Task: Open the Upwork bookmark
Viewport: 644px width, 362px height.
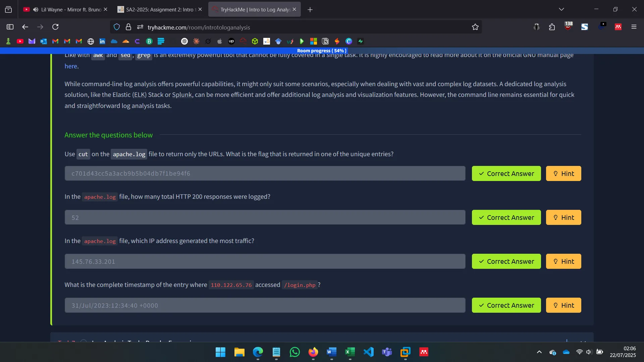Action: pyautogui.click(x=231, y=41)
